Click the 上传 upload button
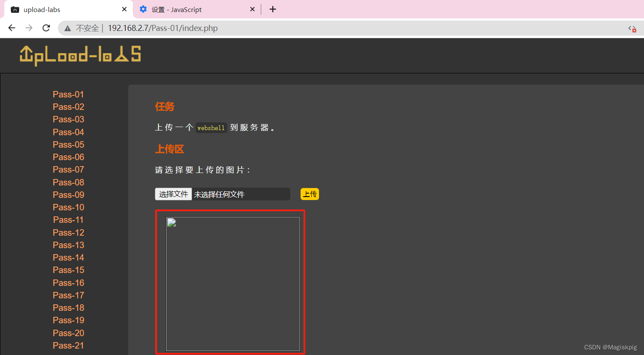Image resolution: width=644 pixels, height=355 pixels. pyautogui.click(x=310, y=194)
